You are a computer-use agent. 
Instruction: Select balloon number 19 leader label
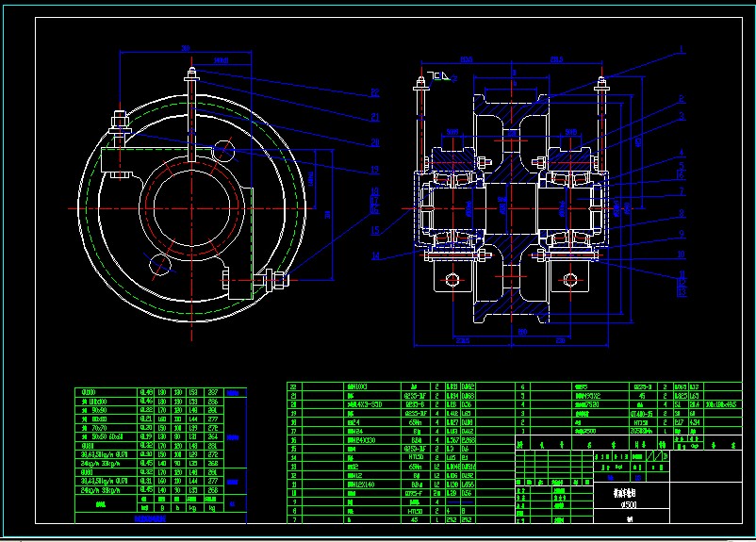point(374,170)
